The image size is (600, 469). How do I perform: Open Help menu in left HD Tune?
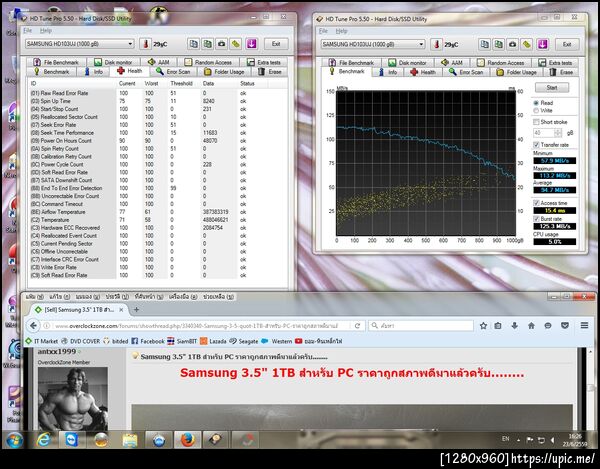(46, 30)
